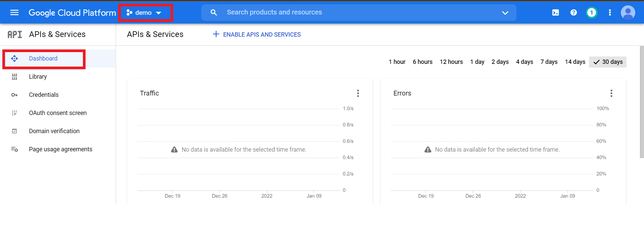The image size is (644, 234).
Task: Open OAuth consent screen page
Action: [57, 113]
